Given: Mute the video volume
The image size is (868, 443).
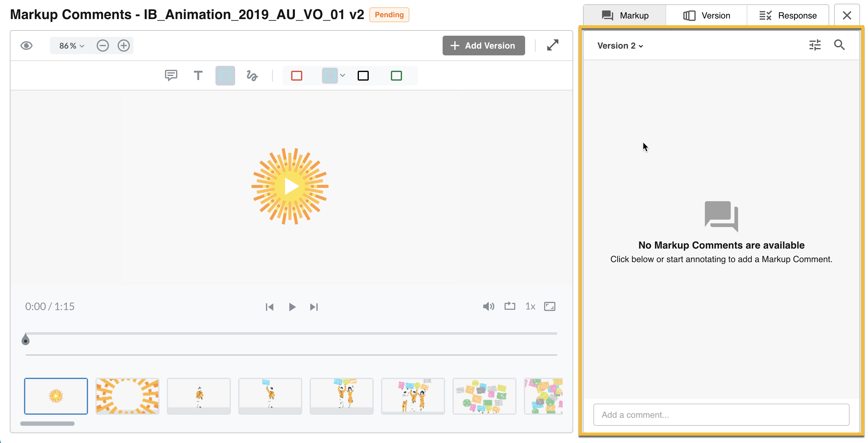Looking at the screenshot, I should click(x=488, y=306).
